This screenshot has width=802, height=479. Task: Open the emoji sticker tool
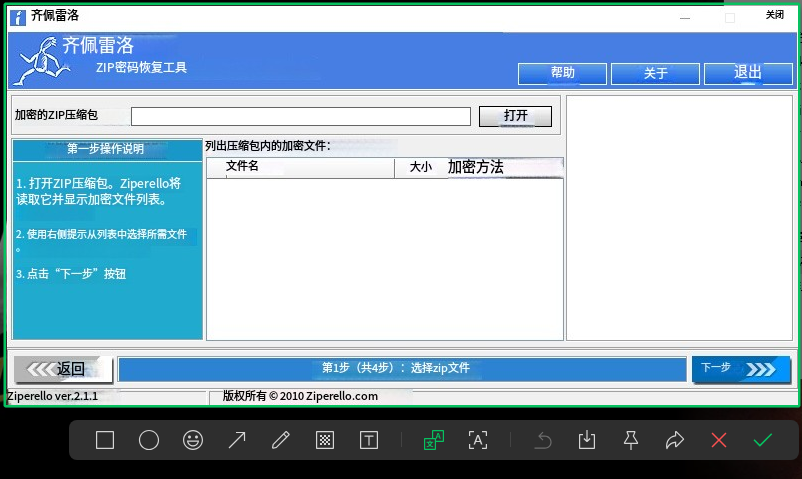pos(193,440)
